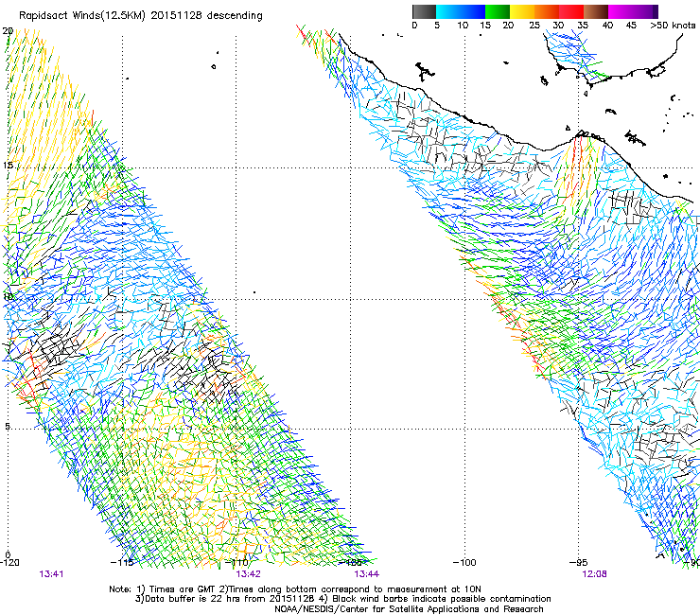Click the red 30-35 knots legend segment
This screenshot has height=615, width=700.
571,11
